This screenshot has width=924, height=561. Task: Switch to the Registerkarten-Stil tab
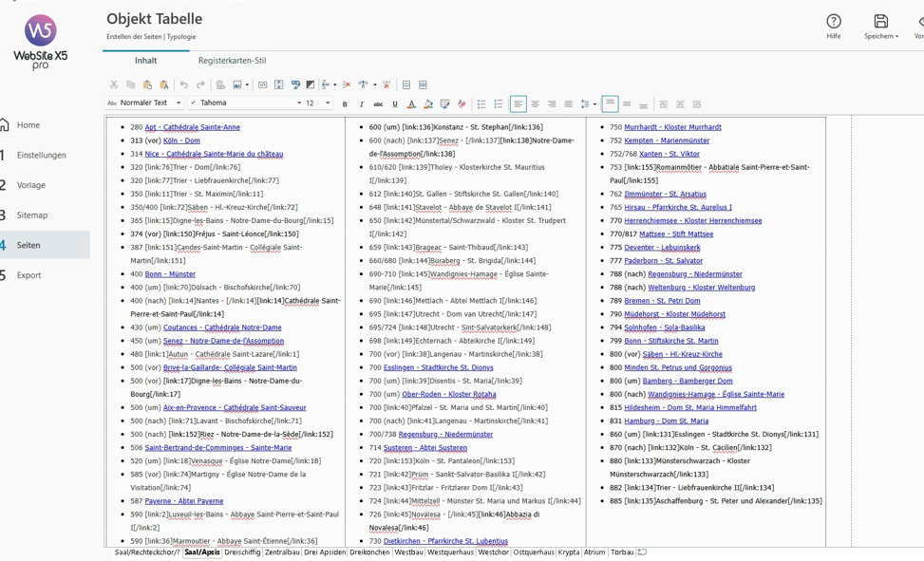[x=232, y=60]
